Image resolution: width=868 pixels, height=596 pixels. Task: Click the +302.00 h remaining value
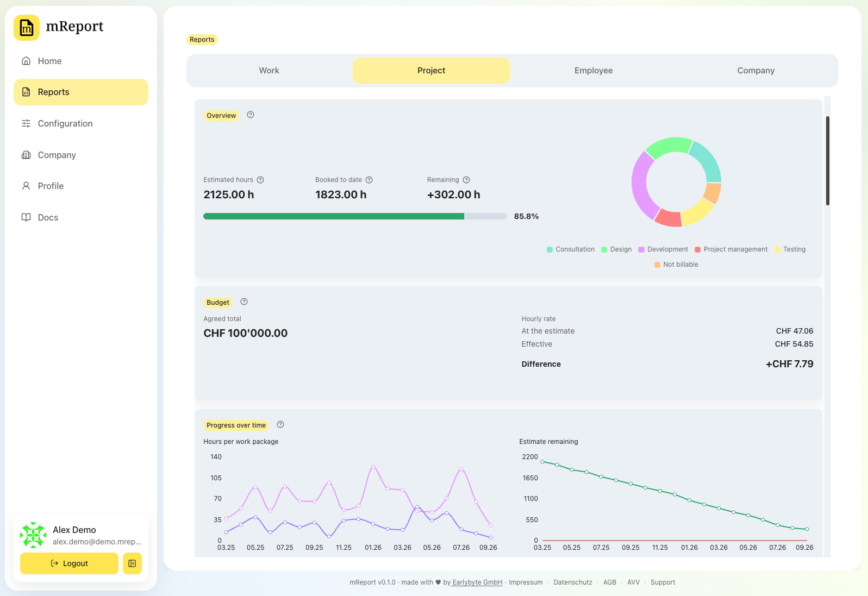tap(454, 195)
